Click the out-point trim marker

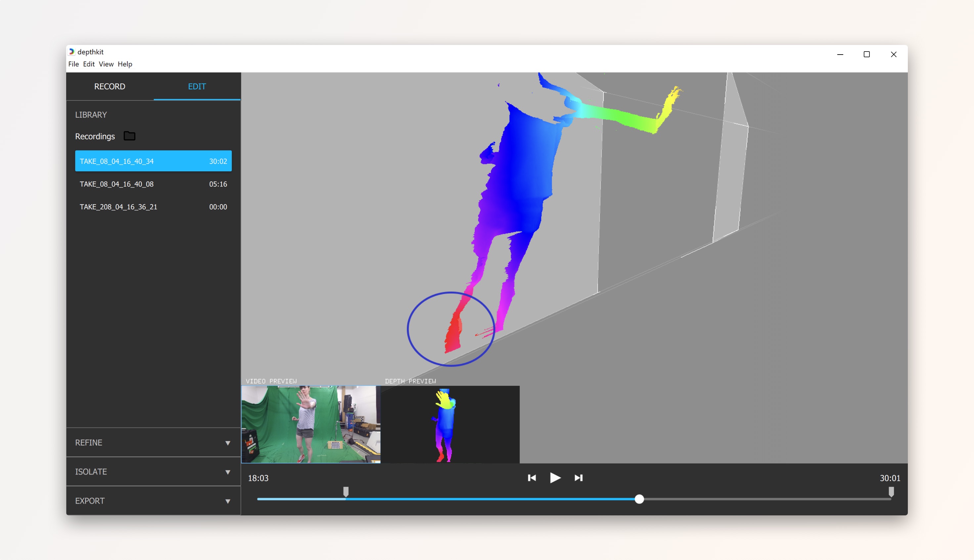(891, 492)
